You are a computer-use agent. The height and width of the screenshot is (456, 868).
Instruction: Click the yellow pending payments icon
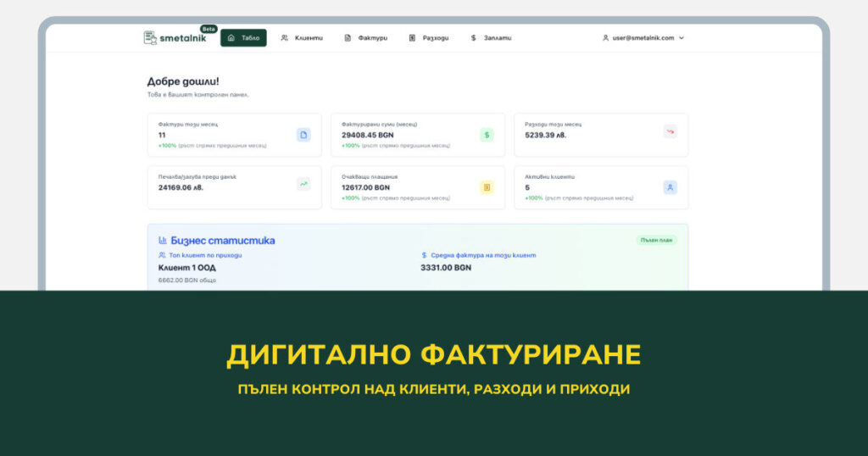487,187
